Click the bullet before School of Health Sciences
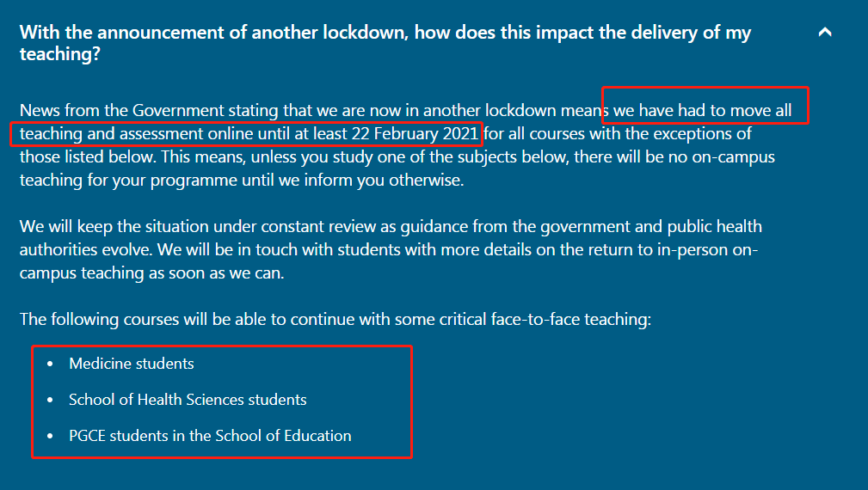 pyautogui.click(x=50, y=400)
